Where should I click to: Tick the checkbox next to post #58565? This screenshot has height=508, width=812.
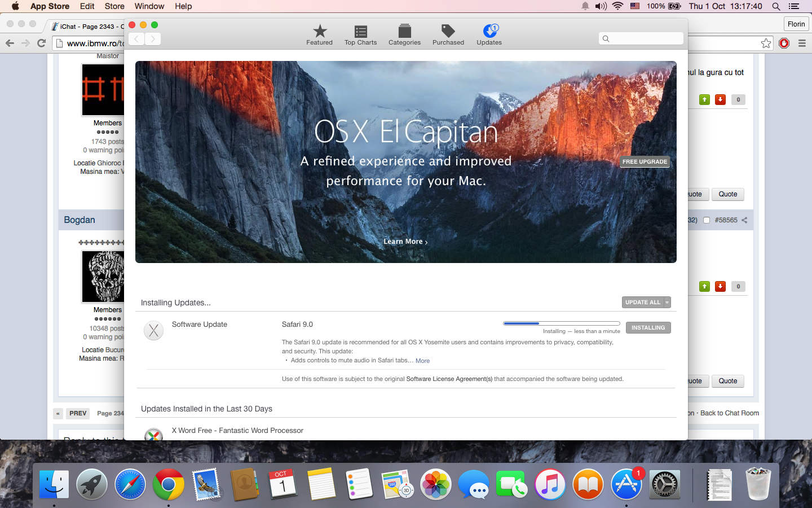coord(706,220)
